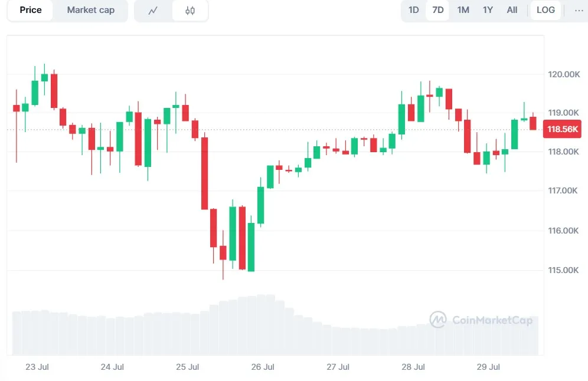Click the red 118.56K current price label
The image size is (588, 381).
pos(562,129)
